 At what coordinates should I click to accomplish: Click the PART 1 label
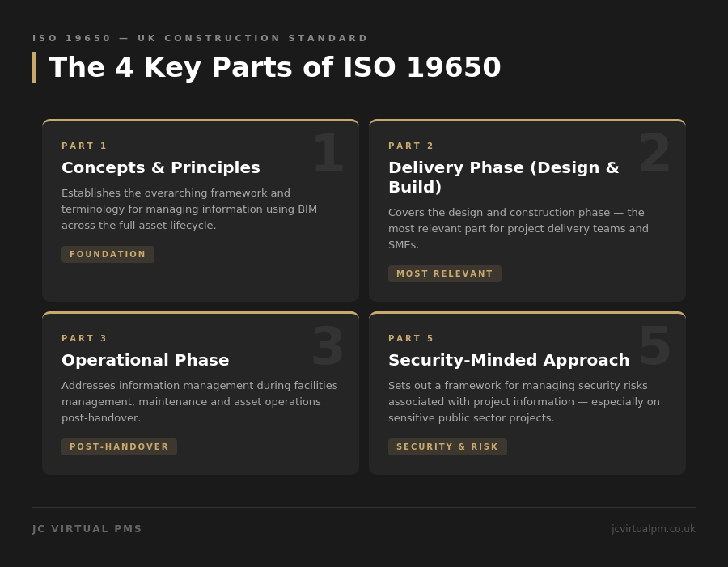(84, 146)
